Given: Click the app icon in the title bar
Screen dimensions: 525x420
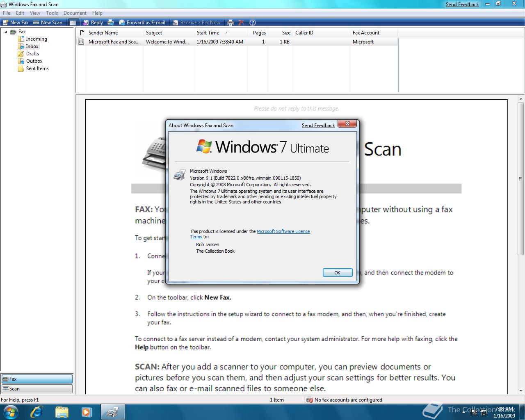Looking at the screenshot, I should point(4,4).
